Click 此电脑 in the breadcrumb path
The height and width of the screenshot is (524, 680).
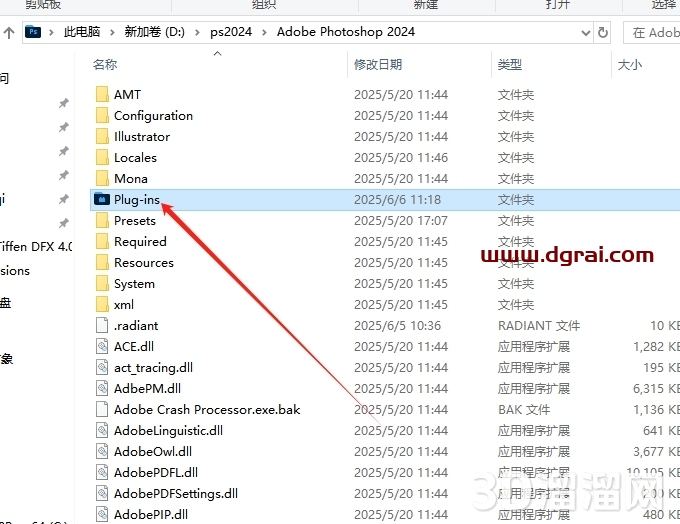coord(82,32)
